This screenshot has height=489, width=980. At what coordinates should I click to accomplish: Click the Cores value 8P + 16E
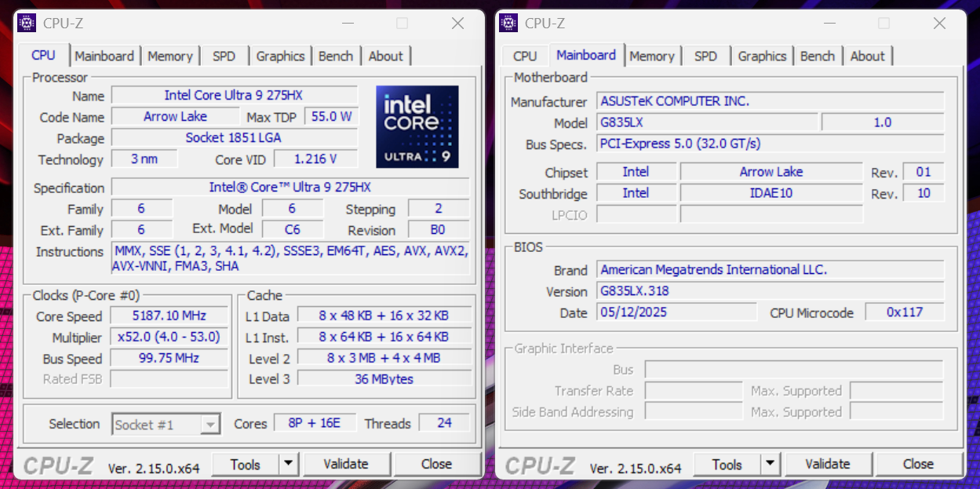point(315,422)
